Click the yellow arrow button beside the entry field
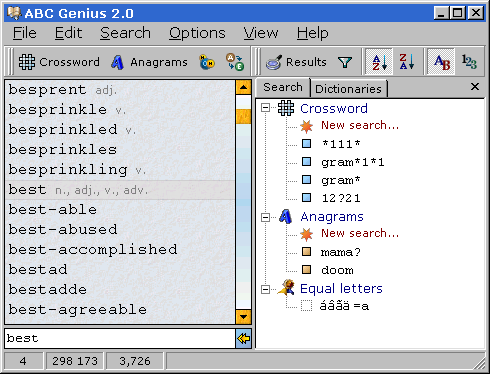 (243, 339)
